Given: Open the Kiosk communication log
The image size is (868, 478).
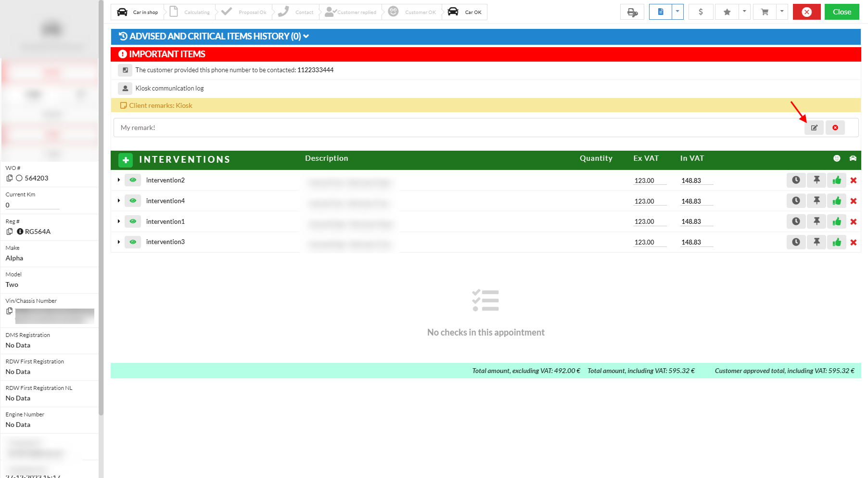Looking at the screenshot, I should click(x=169, y=89).
